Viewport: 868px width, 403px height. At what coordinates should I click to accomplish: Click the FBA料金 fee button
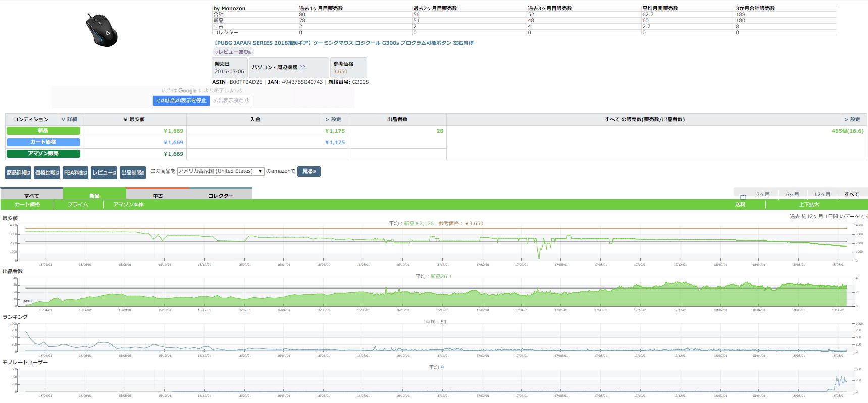[76, 172]
